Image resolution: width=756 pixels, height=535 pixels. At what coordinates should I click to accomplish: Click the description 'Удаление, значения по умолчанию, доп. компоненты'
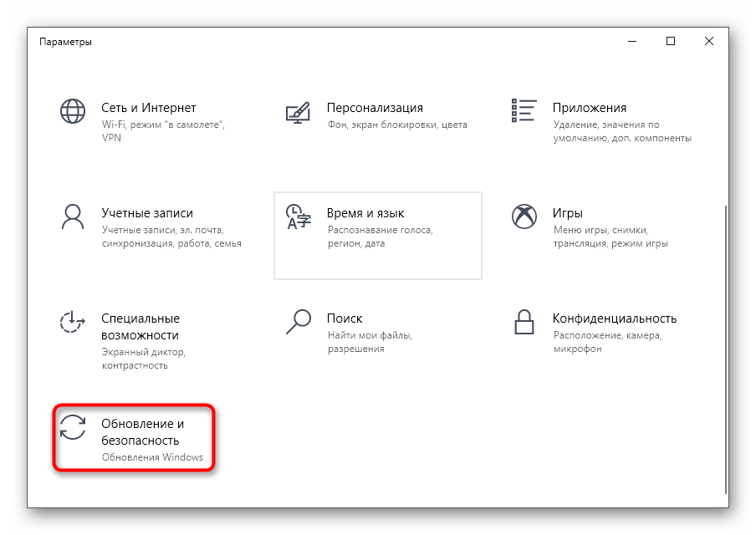coord(622,131)
